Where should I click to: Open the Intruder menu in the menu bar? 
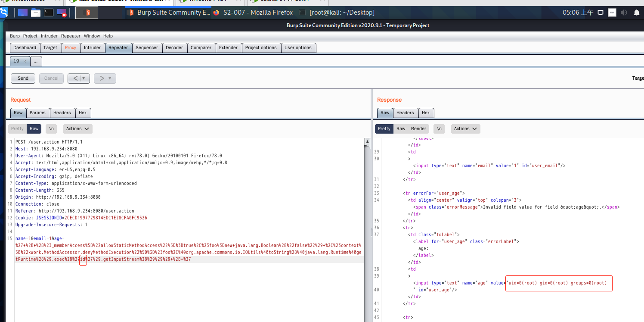click(49, 36)
